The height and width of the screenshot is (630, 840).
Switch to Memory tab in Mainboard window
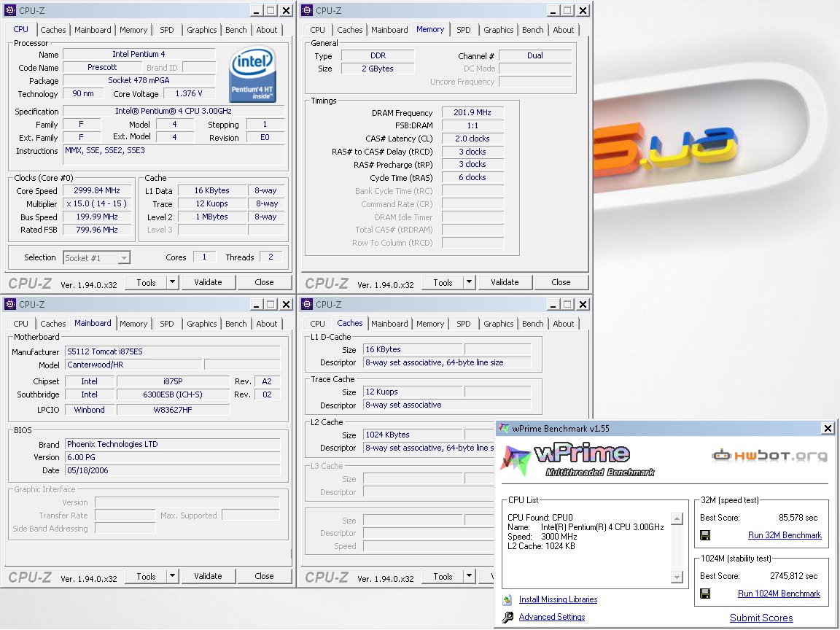click(133, 324)
